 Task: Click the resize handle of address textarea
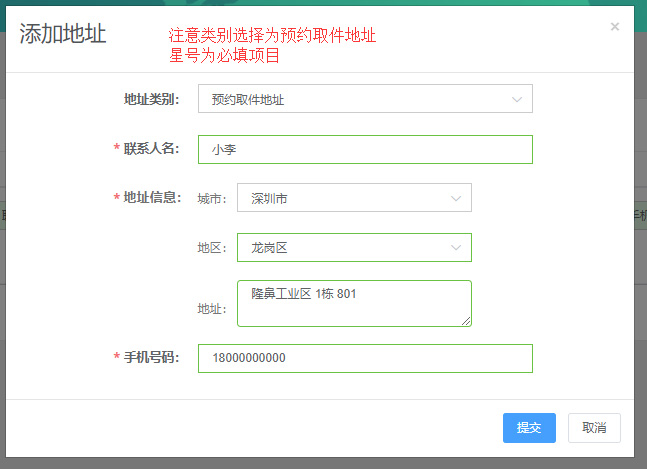(x=466, y=321)
